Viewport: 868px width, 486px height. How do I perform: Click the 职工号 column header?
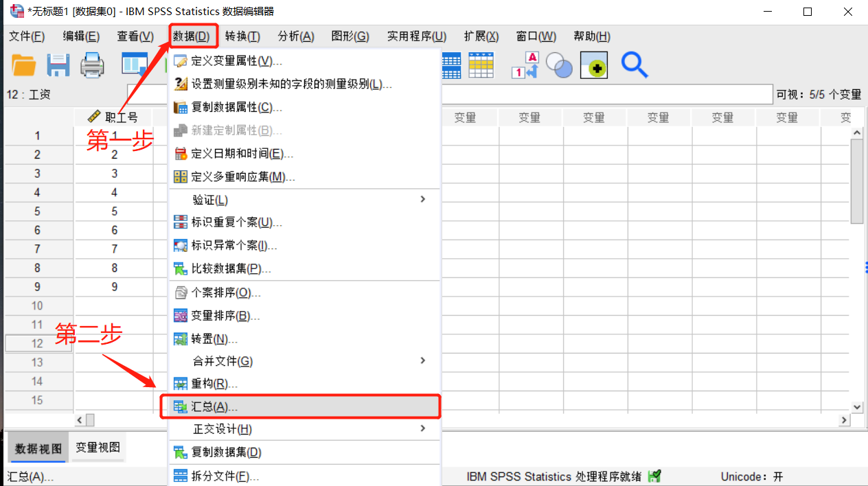(x=114, y=117)
